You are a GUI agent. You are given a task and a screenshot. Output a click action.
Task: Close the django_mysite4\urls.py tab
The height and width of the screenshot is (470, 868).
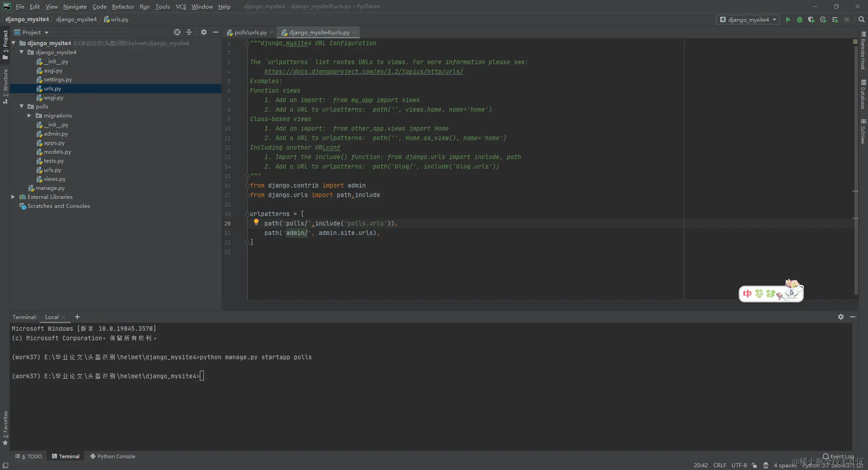pos(354,32)
